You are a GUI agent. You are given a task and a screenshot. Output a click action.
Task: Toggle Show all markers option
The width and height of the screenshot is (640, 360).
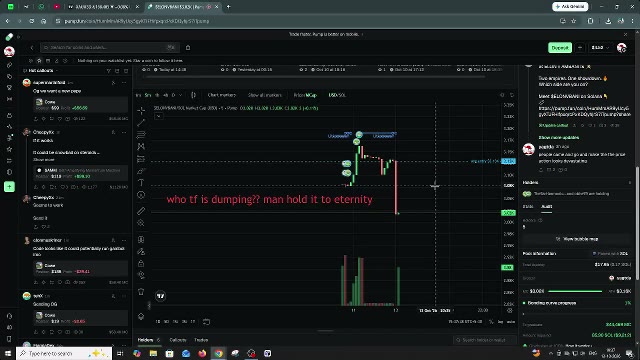coord(265,95)
